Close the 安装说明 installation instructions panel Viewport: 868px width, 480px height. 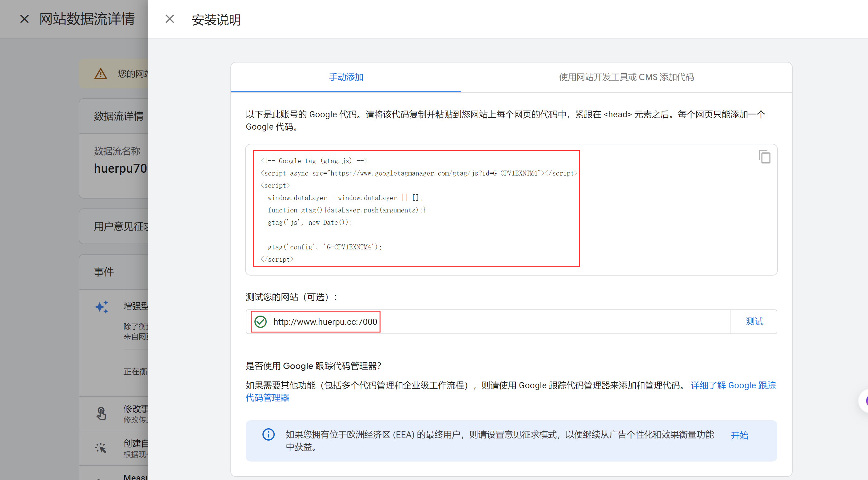[170, 19]
